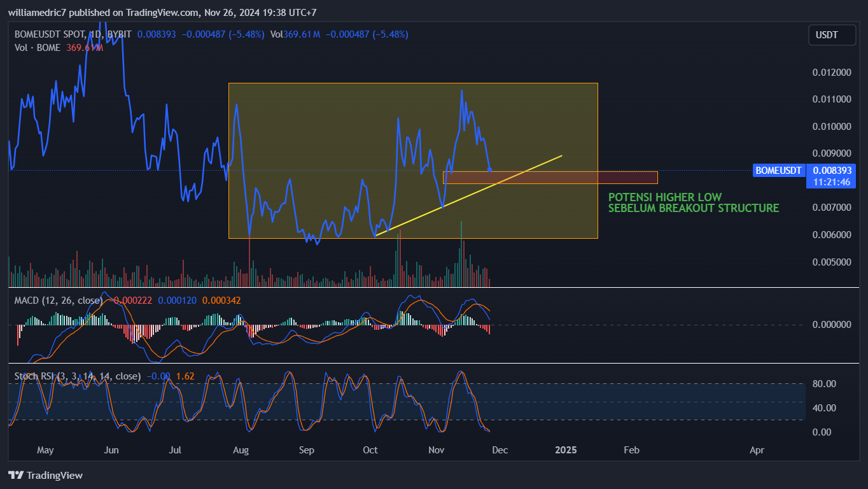Click the 0.010000 price axis label

point(832,126)
